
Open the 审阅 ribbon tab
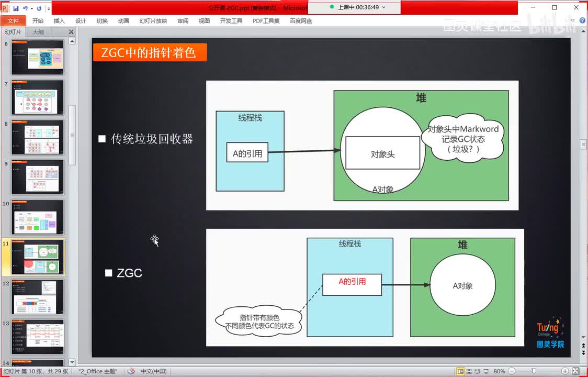(x=183, y=21)
